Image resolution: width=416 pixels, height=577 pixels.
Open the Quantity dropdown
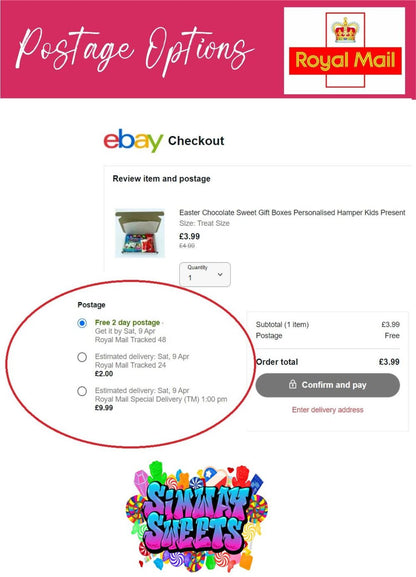205,274
